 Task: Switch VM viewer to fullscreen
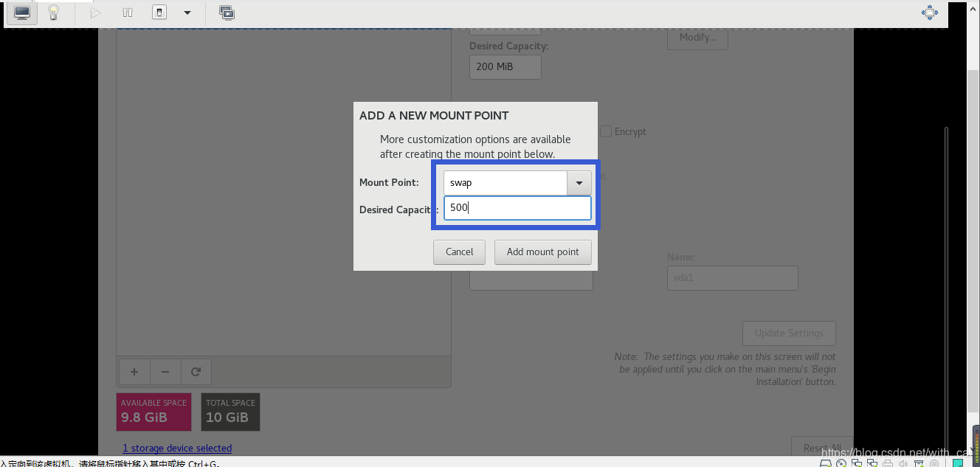930,13
